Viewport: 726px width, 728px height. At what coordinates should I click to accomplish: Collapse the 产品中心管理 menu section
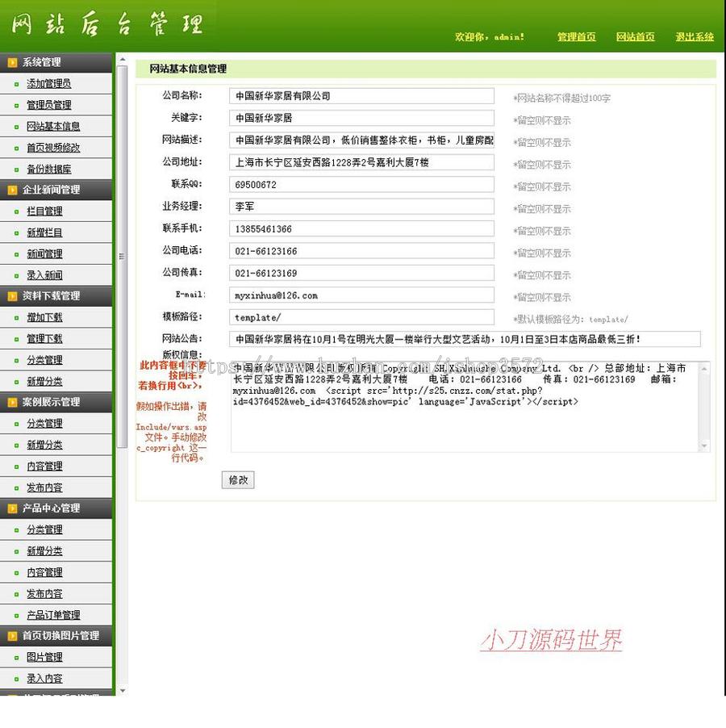pos(56,508)
